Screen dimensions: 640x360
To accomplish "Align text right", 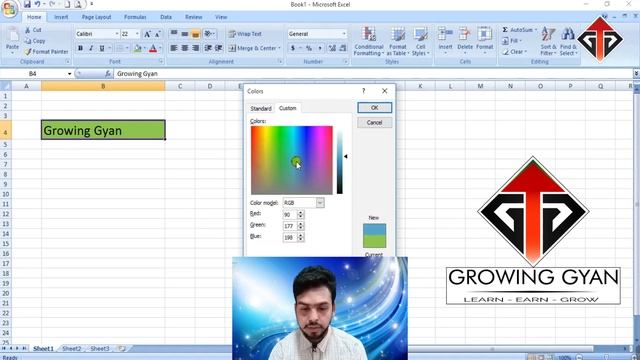I will 196,48.
